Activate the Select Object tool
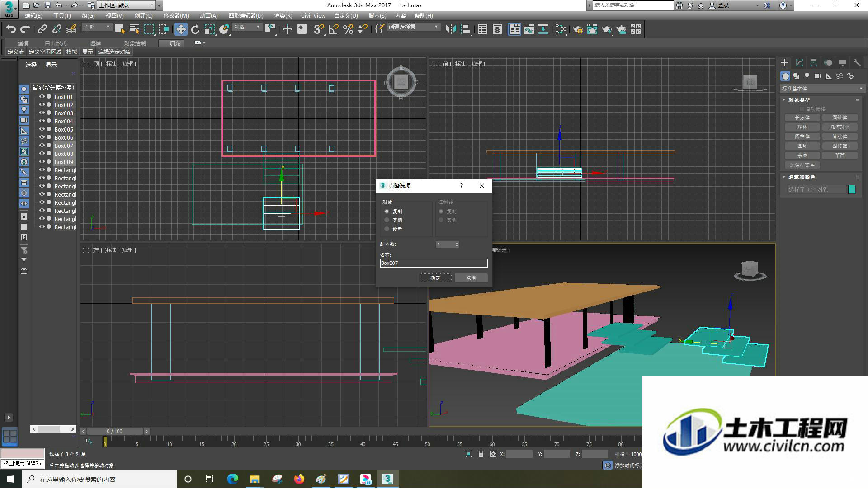Image resolution: width=868 pixels, height=489 pixels. [x=120, y=29]
